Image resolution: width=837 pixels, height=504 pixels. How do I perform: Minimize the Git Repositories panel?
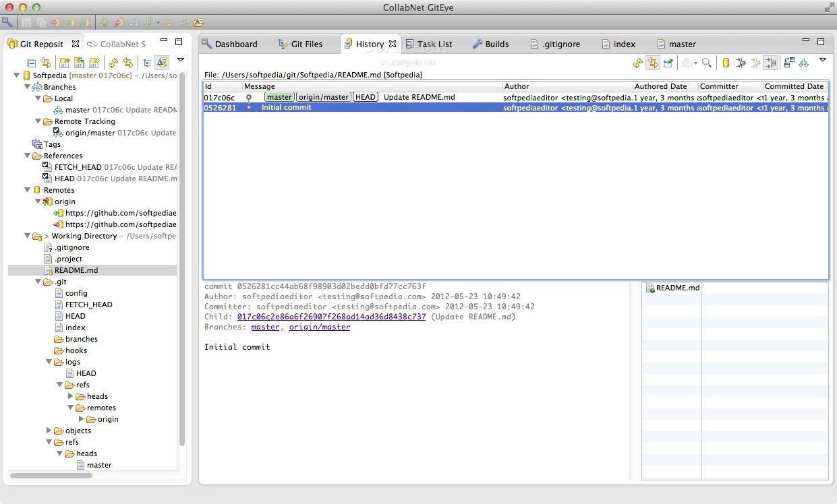pyautogui.click(x=164, y=40)
